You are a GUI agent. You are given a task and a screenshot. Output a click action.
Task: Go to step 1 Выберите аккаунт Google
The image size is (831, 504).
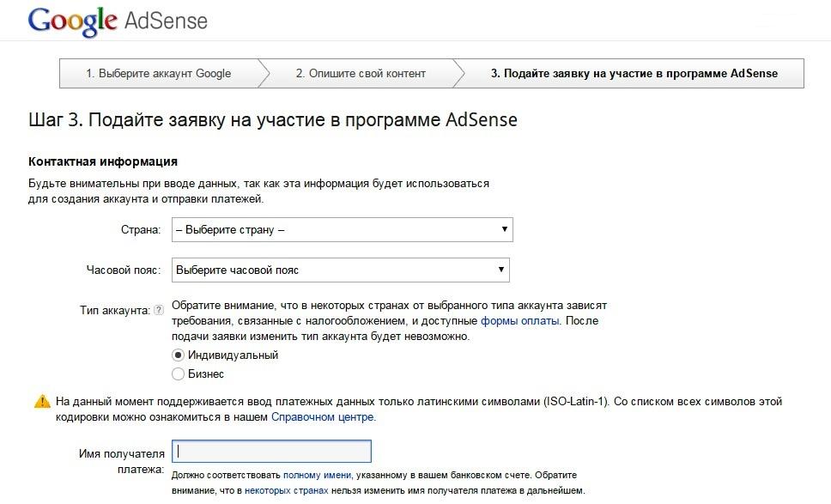[159, 73]
